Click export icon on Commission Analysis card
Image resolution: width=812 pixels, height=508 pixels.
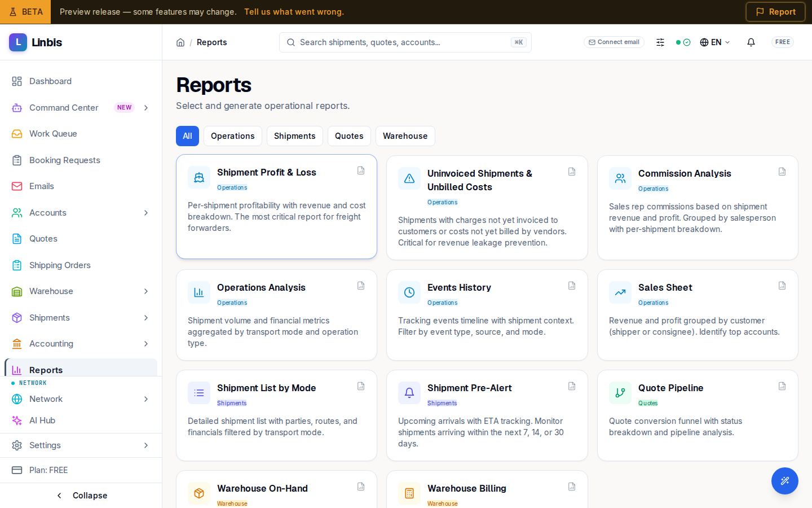782,172
